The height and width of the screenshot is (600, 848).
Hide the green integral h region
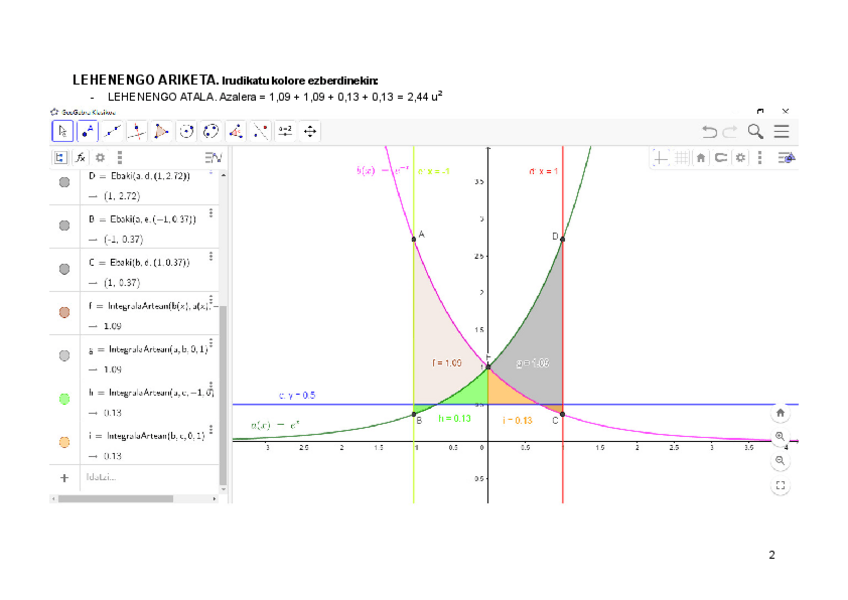click(x=65, y=398)
